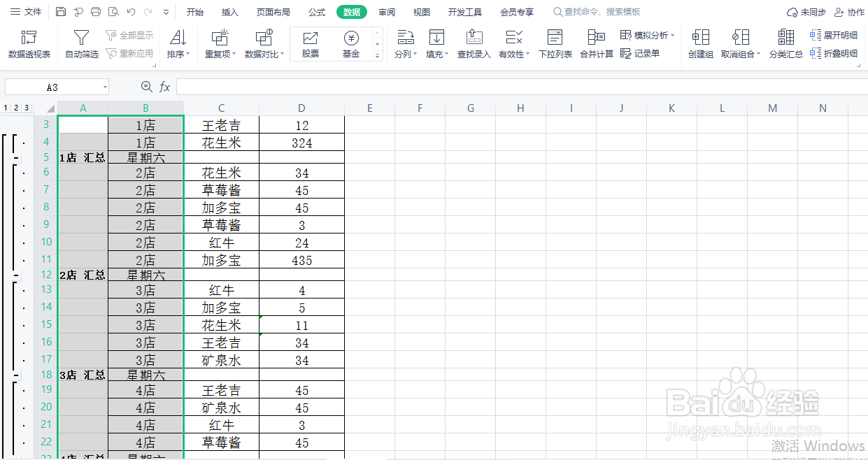The height and width of the screenshot is (460, 868).
Task: Click the 有效性 data validation icon
Action: 513,38
